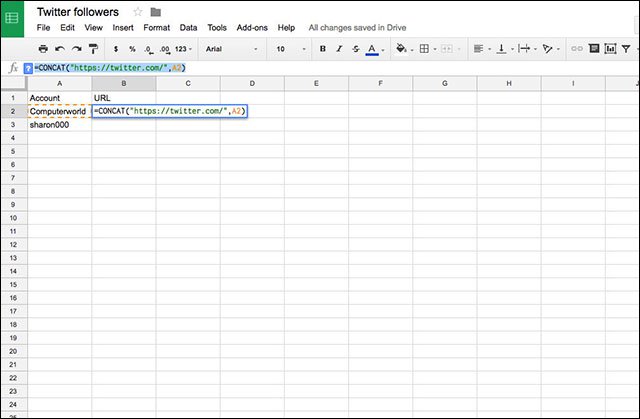Open the View menu
The width and height of the screenshot is (640, 419).
tap(93, 28)
